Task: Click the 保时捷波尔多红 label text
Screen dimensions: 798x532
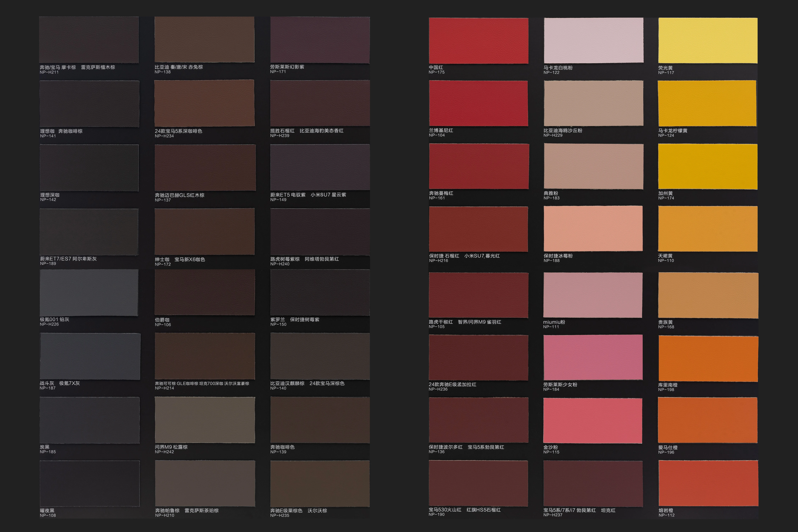Action: click(x=445, y=447)
